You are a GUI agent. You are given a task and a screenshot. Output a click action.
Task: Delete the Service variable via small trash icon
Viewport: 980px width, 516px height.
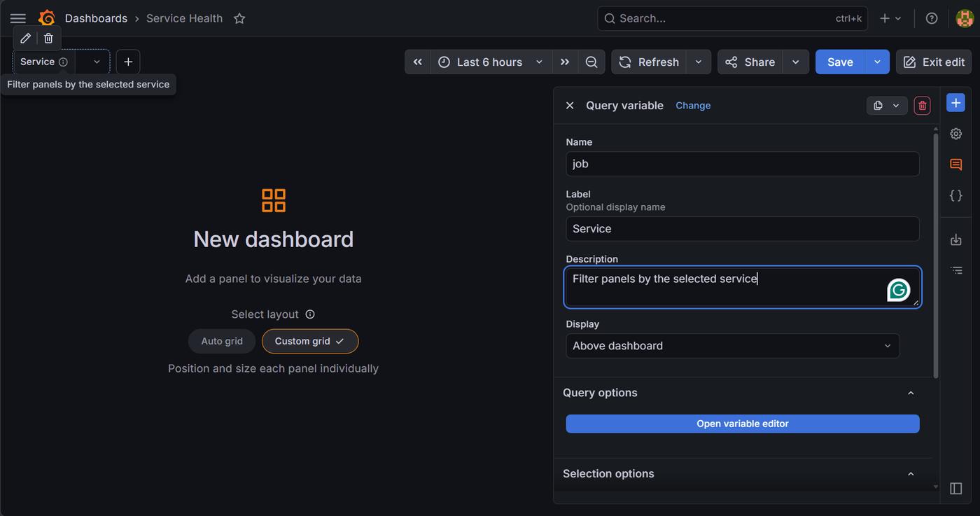click(48, 38)
